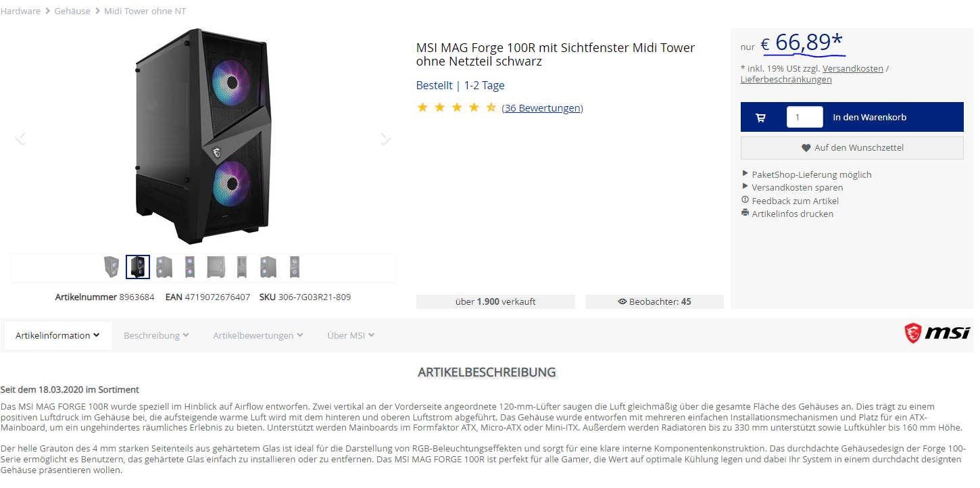Open the Versandkosten link
The image size is (980, 488).
coord(853,68)
